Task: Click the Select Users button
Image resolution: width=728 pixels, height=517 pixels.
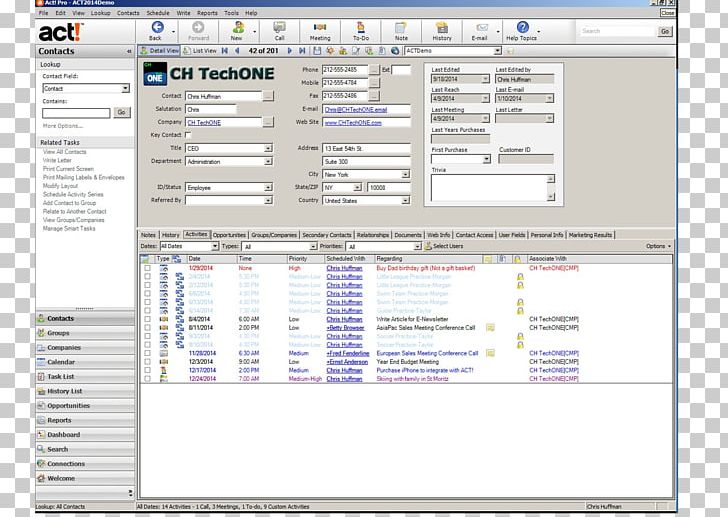Action: (443, 246)
